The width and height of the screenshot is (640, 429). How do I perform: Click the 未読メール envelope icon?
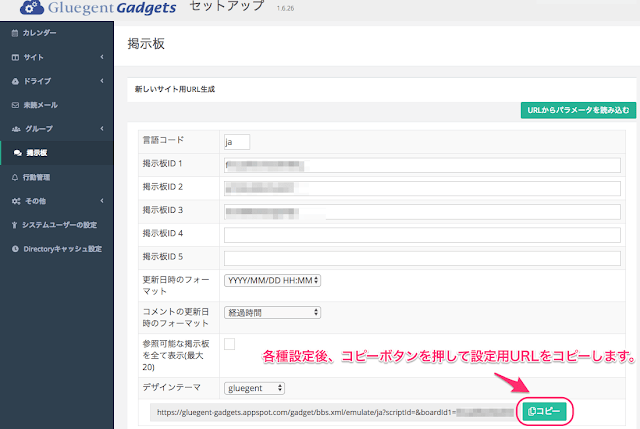pos(15,105)
